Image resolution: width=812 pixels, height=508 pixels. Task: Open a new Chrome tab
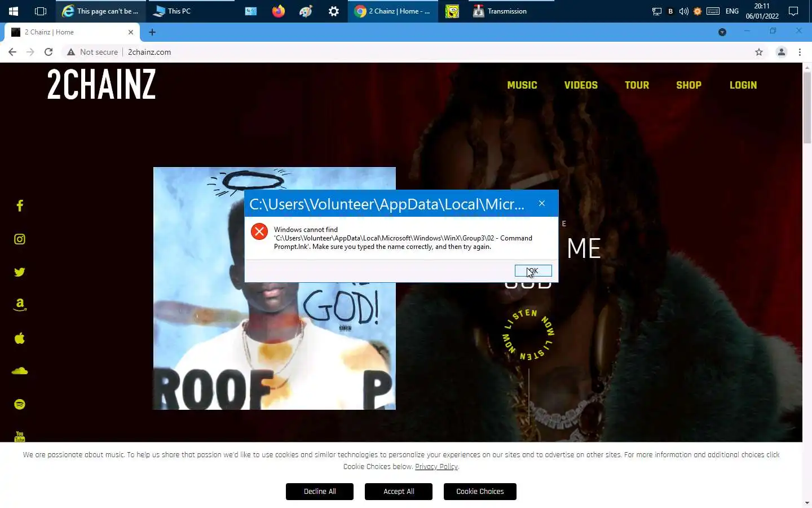pos(152,32)
